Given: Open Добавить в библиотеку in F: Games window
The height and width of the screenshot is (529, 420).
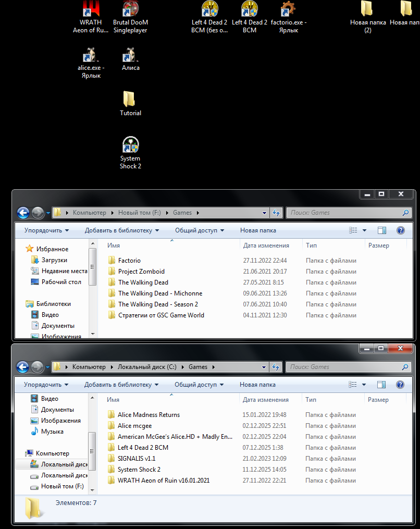Looking at the screenshot, I should click(x=122, y=230).
